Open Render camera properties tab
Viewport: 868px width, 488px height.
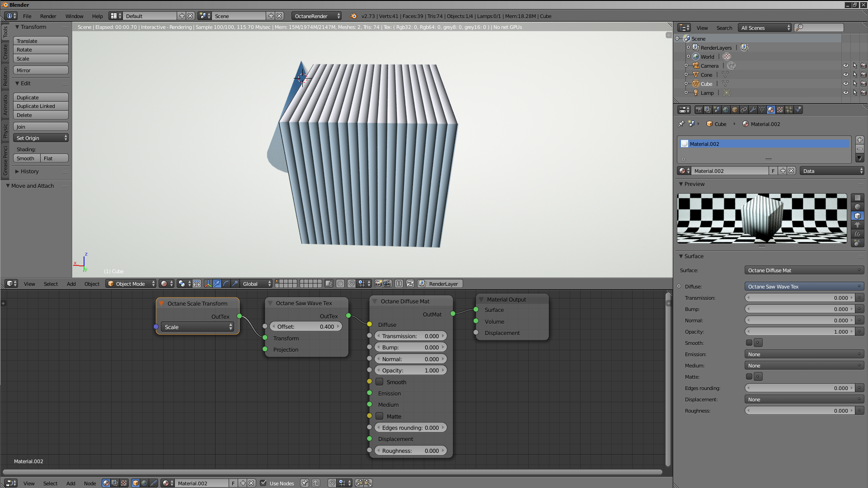[699, 110]
